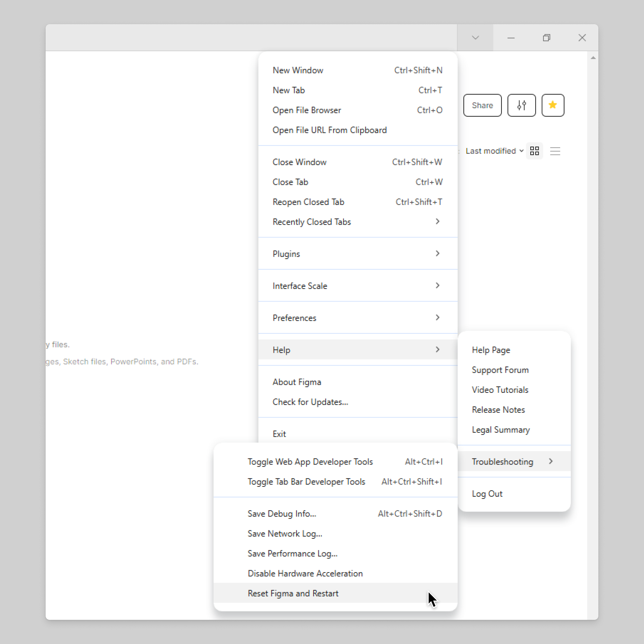Select Close Tab menu item
This screenshot has height=644, width=644.
(x=358, y=182)
